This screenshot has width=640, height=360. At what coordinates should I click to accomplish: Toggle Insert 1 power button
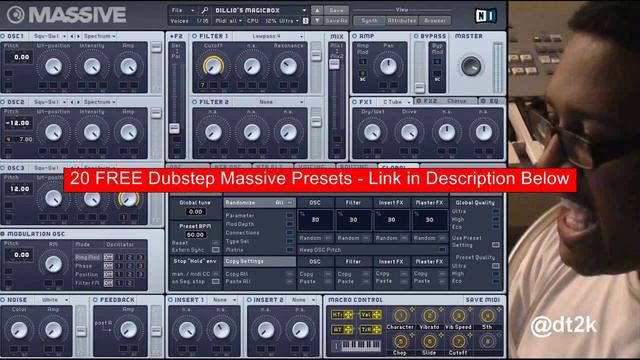coord(170,300)
